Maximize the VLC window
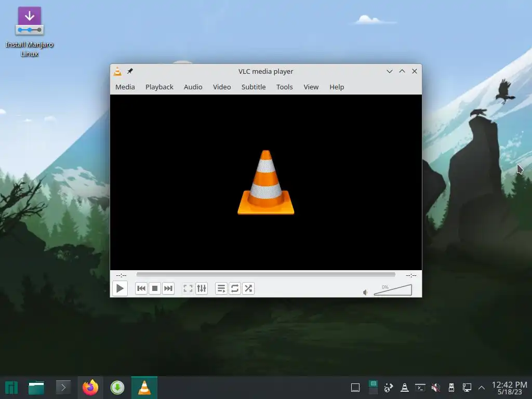Screen dimensions: 532x399 [402, 71]
